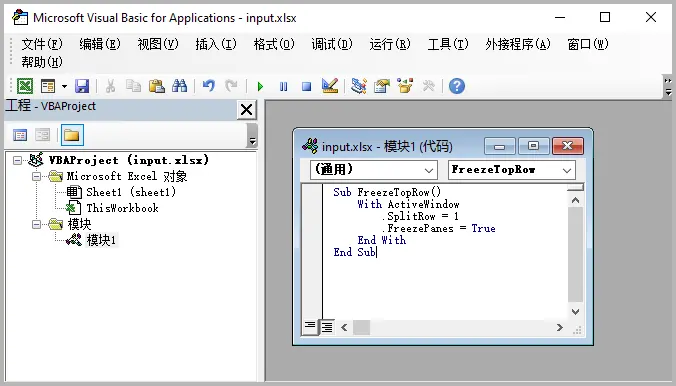Open the 帮助(H) menu
This screenshot has height=386, width=676.
pos(42,62)
